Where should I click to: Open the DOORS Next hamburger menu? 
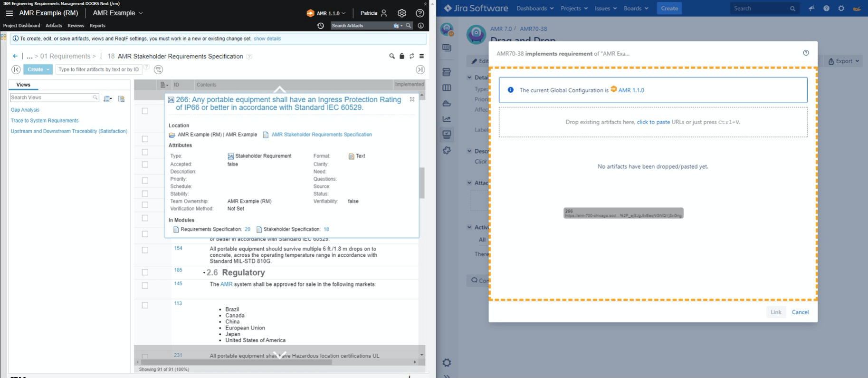point(10,13)
